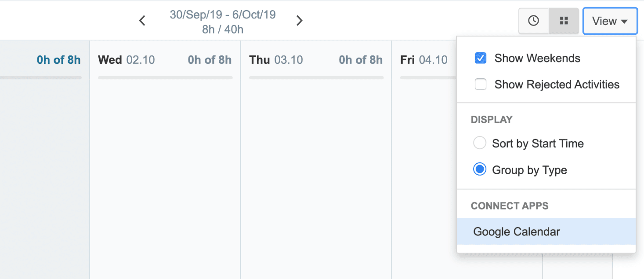Click the caret arrow beside View
This screenshot has width=644, height=279.
(x=624, y=22)
